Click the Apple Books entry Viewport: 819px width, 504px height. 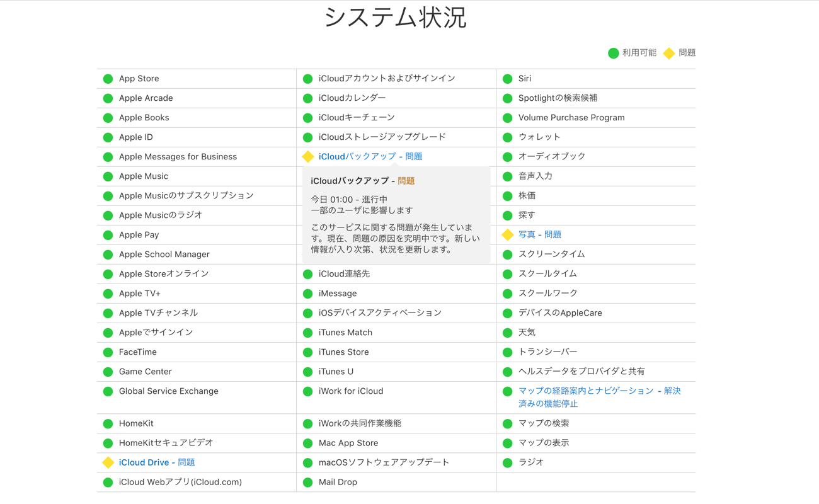tap(144, 118)
